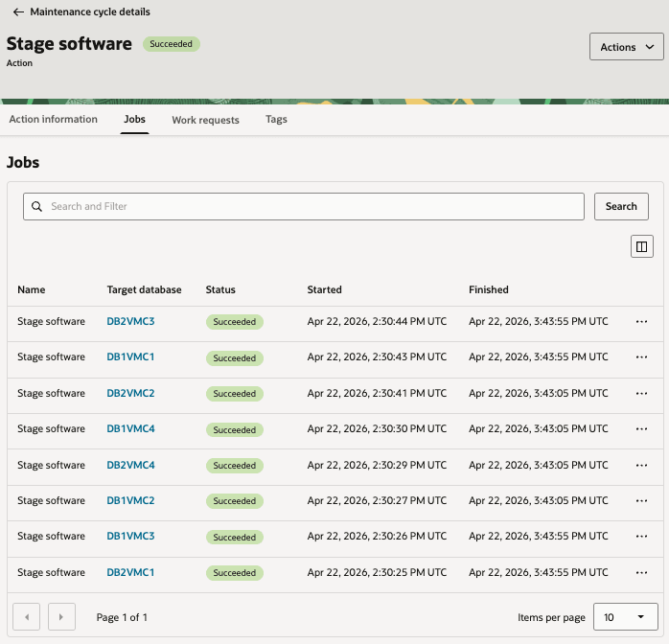Select the Jobs tab
The image size is (669, 644).
(134, 120)
